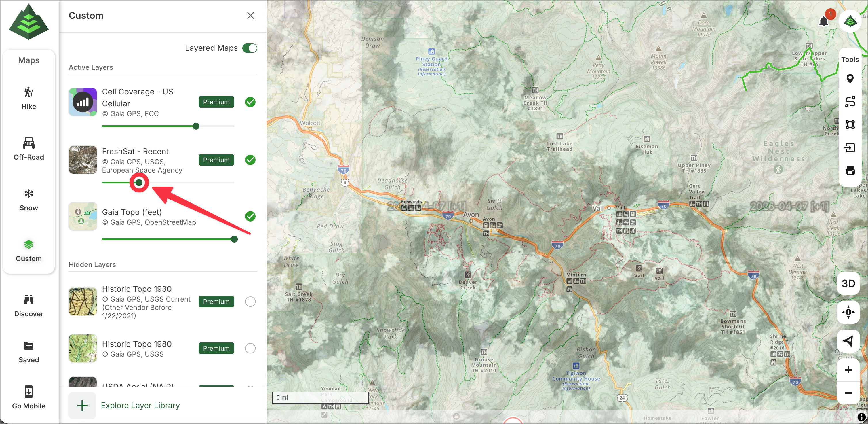Open the print map tool
The height and width of the screenshot is (424, 868).
850,171
